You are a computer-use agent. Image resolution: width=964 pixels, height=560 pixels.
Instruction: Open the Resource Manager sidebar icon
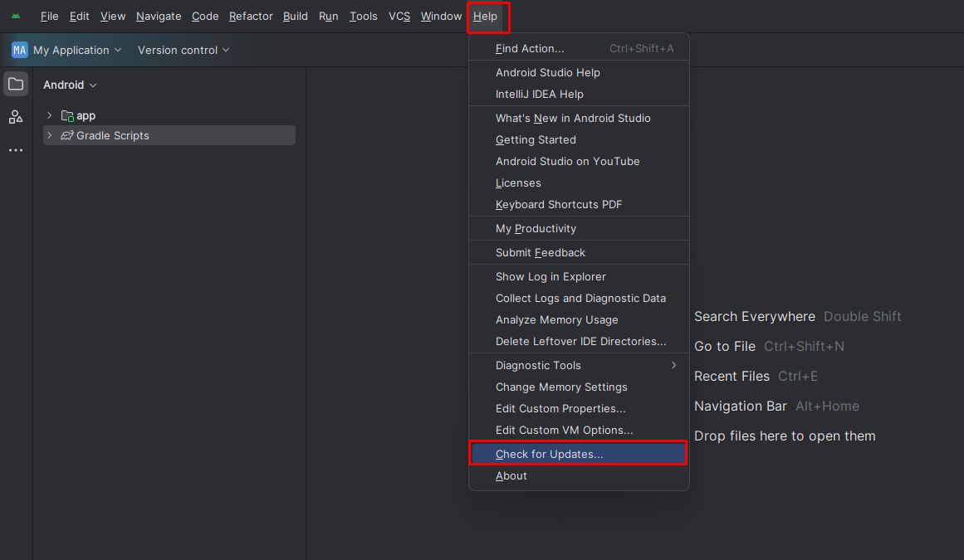tap(16, 117)
